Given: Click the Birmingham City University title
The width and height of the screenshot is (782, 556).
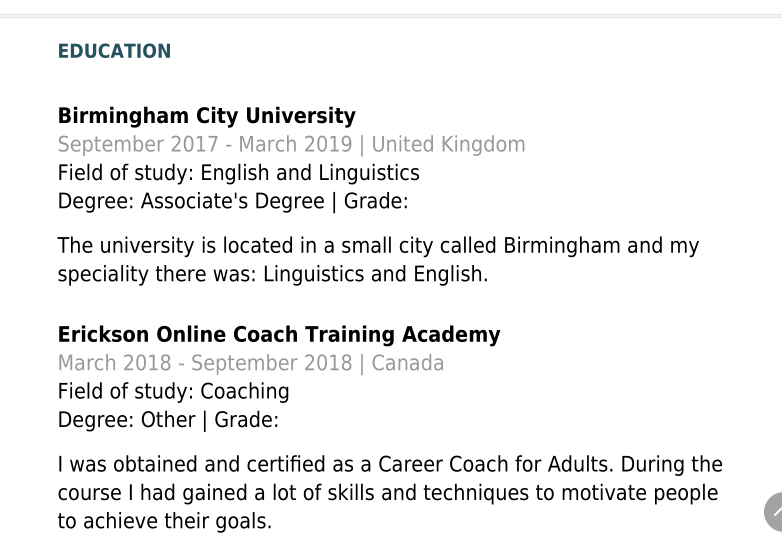Looking at the screenshot, I should click(206, 116).
